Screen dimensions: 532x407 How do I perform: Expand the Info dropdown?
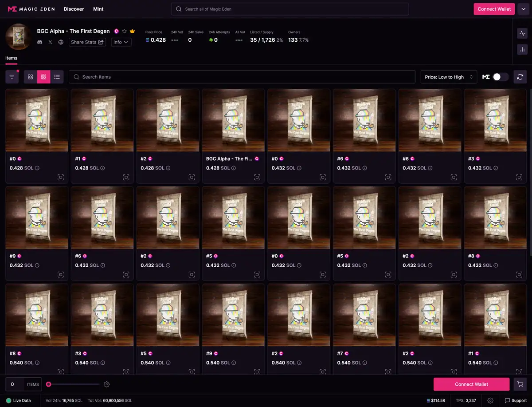(x=121, y=42)
